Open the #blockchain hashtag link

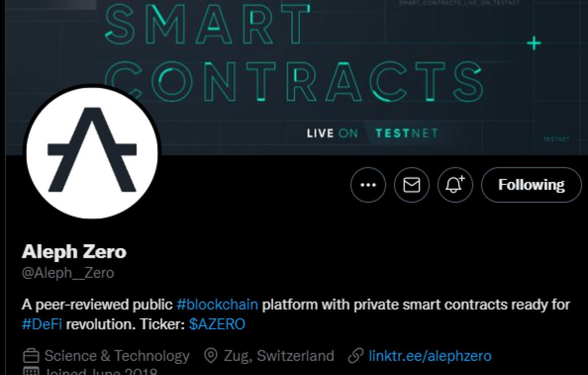click(217, 305)
